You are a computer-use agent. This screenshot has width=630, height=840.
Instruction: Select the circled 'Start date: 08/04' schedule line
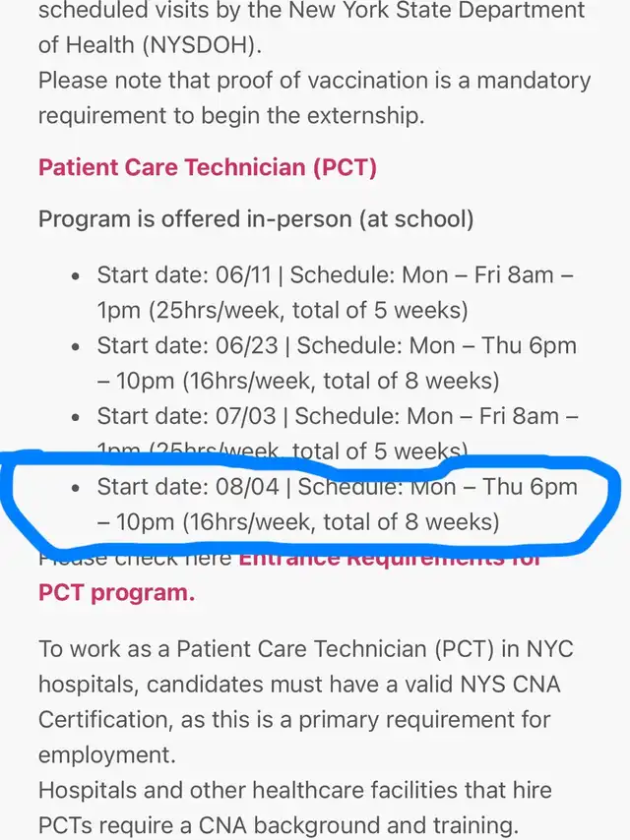coord(338,505)
